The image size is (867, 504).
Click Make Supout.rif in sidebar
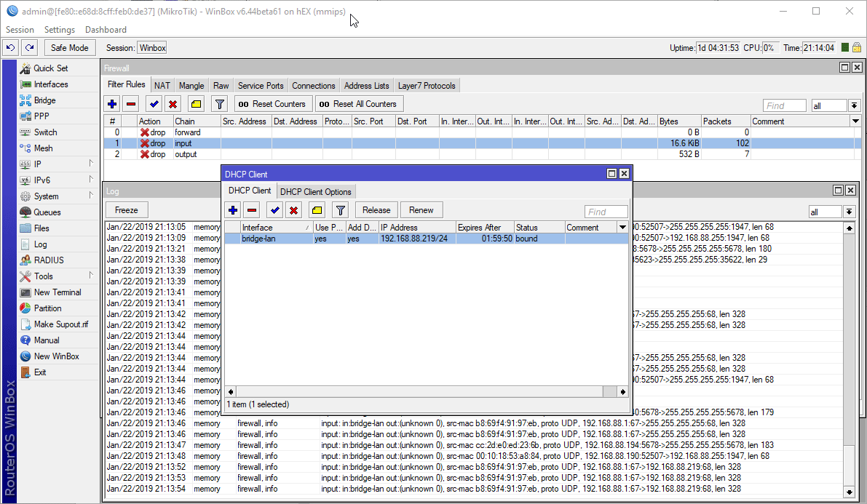(x=60, y=325)
